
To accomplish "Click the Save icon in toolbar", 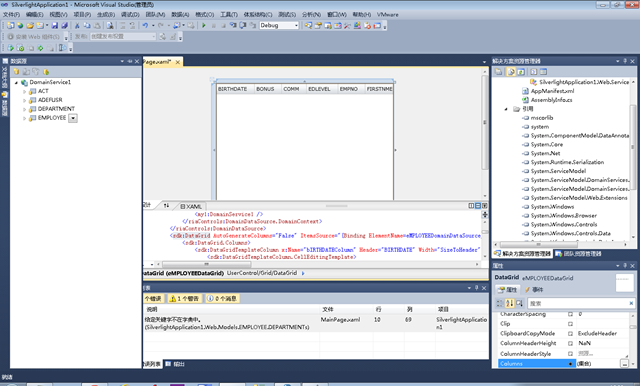I will pyautogui.click(x=55, y=25).
